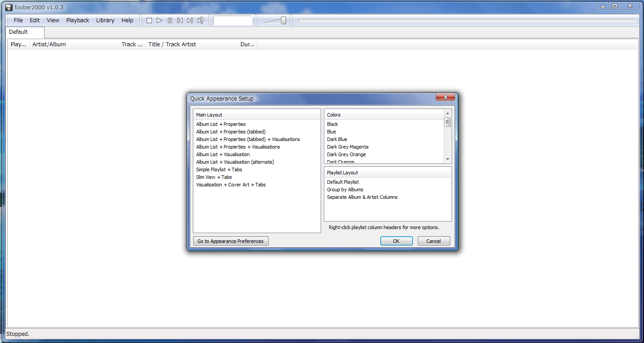Screen dimensions: 644x343
Task: Click the Playlist Layout list header
Action: (387, 173)
